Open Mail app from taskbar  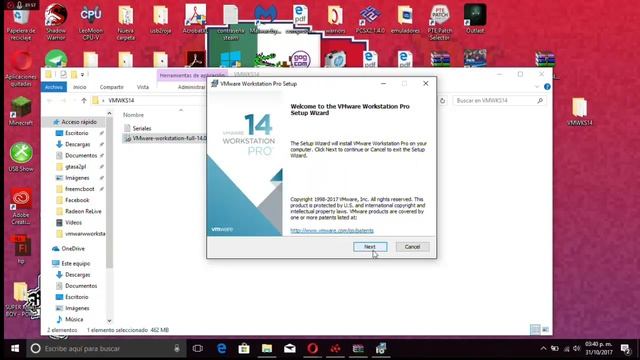pos(290,349)
